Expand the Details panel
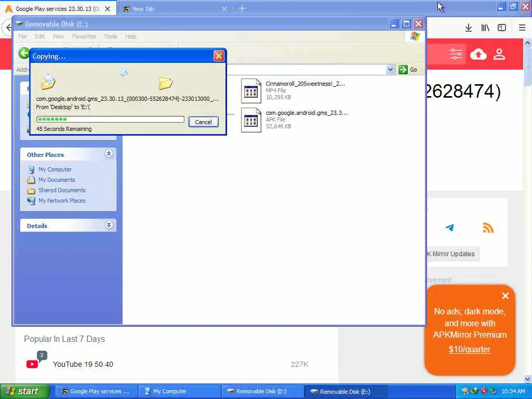Screen dimensions: 532x399 pyautogui.click(x=109, y=225)
